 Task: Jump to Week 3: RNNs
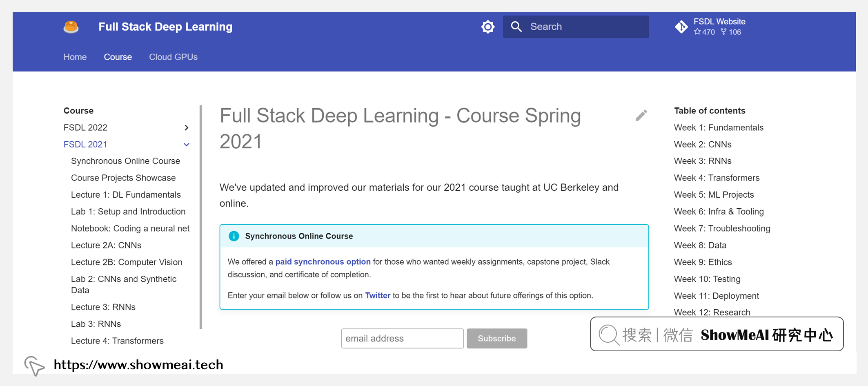point(703,161)
